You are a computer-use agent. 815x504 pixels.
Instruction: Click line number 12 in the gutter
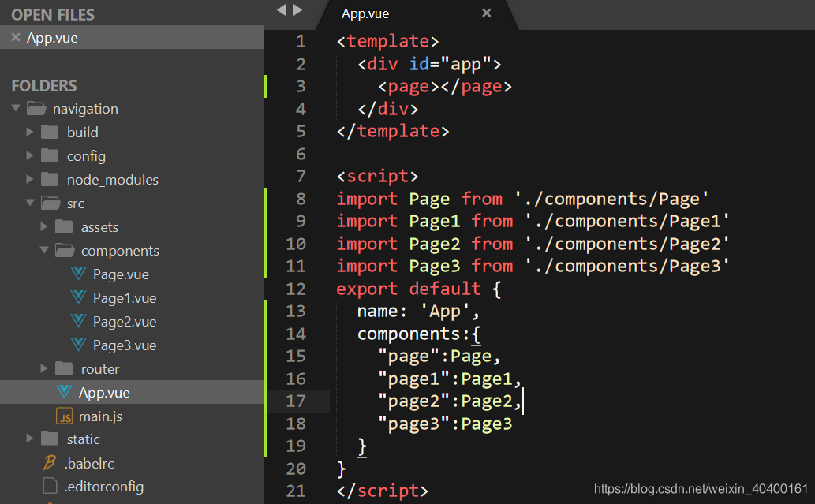pos(296,289)
